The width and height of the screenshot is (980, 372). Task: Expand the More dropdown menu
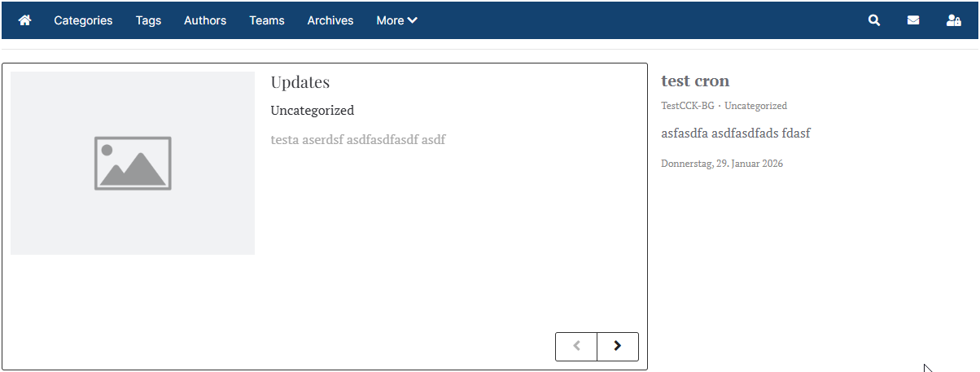(x=396, y=20)
